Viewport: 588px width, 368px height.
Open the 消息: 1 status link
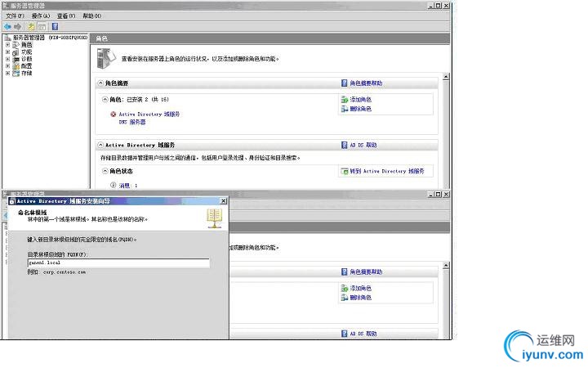click(128, 186)
